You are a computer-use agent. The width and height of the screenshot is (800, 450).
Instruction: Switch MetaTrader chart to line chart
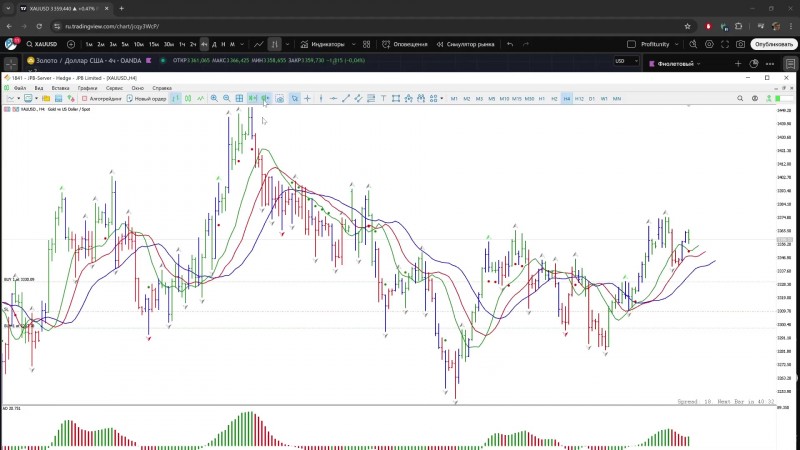(x=201, y=98)
